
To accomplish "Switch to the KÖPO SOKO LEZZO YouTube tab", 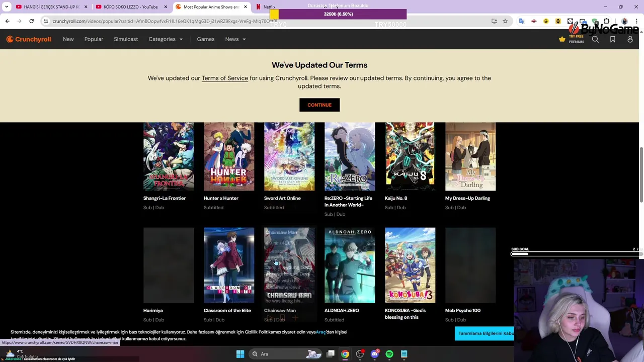I will 131,7.
